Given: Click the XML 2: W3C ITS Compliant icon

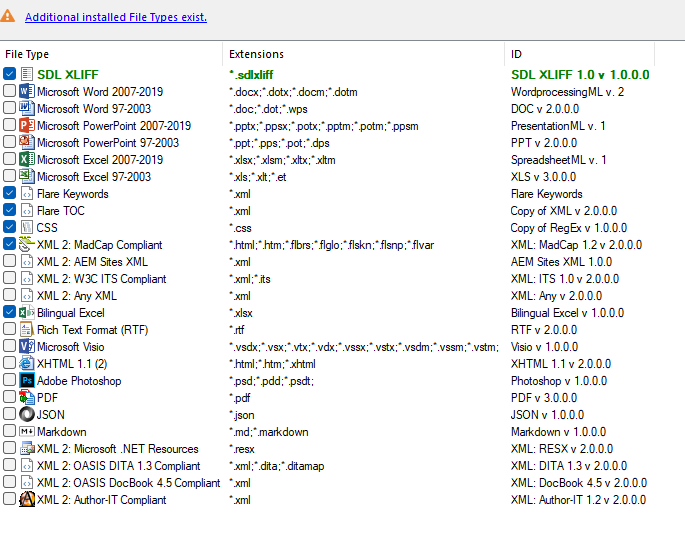Looking at the screenshot, I should (x=27, y=278).
